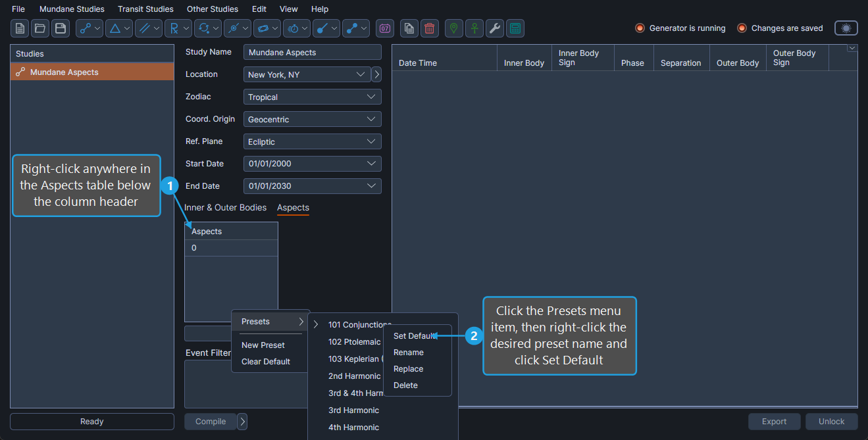The height and width of the screenshot is (440, 868).
Task: Click the purple calendar 07 icon
Action: pos(385,28)
